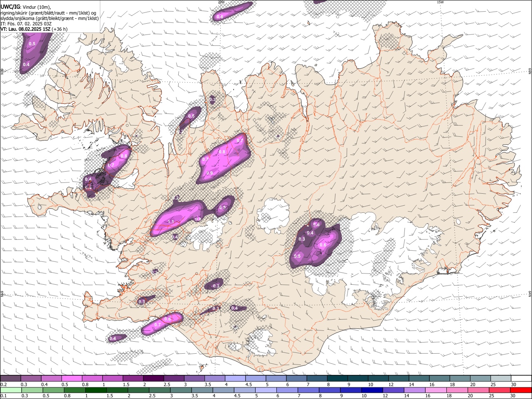Click the '0.9' precipitation value on map

coord(209,173)
